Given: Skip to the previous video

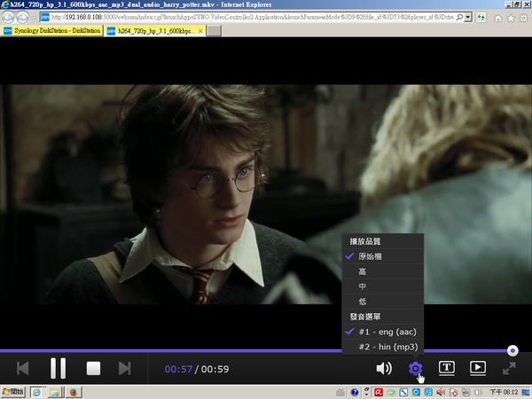Looking at the screenshot, I should pos(23,369).
